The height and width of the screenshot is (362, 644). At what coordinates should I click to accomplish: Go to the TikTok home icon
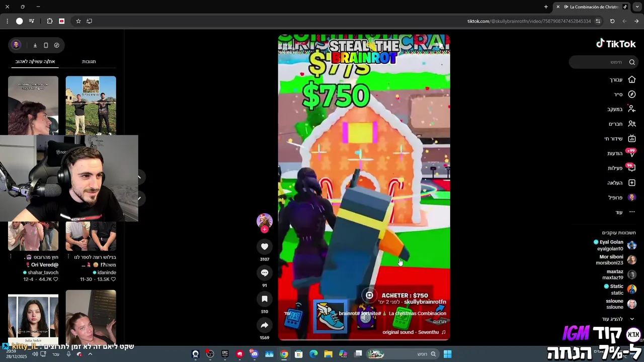pos(632,79)
